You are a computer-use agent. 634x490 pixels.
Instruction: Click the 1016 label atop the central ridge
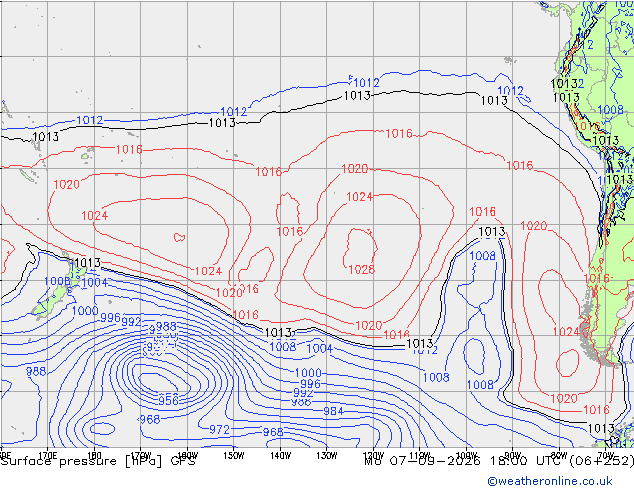click(x=399, y=133)
